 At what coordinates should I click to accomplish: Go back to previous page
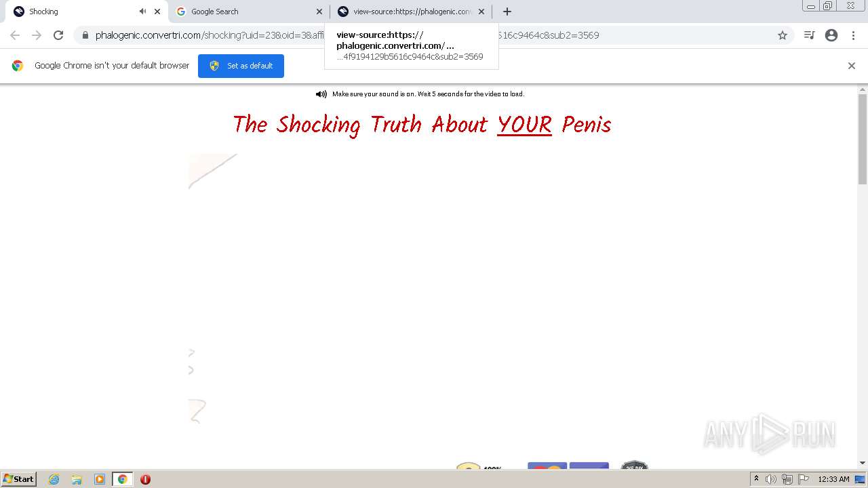[x=15, y=35]
